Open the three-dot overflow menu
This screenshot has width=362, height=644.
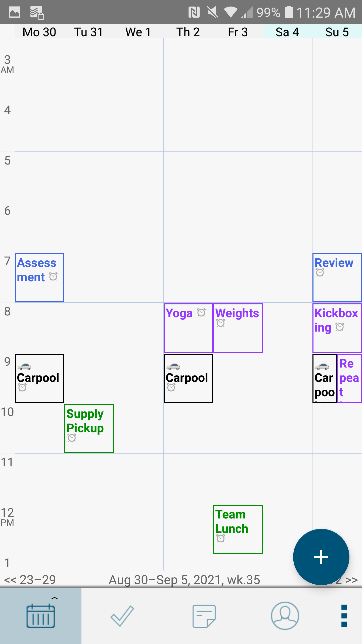coord(344,616)
